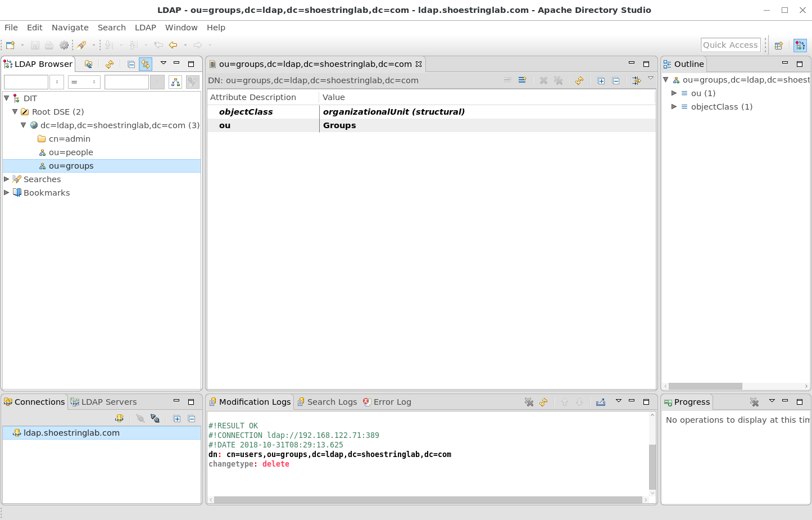812x520 pixels.
Task: Click the 'Groups' value of ou
Action: [339, 125]
